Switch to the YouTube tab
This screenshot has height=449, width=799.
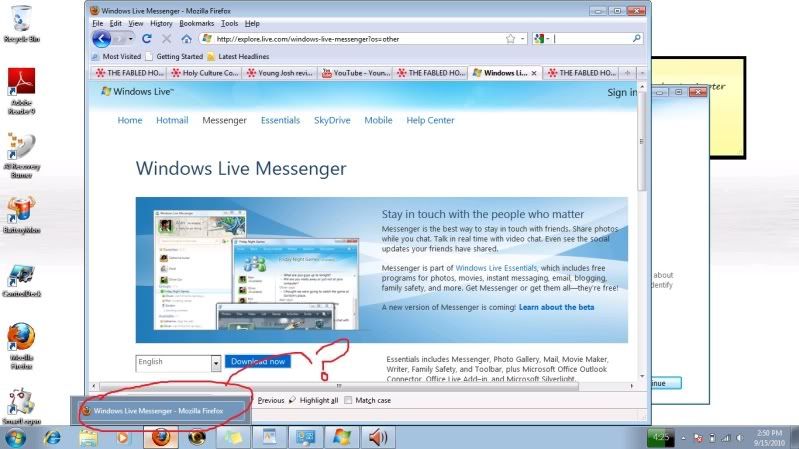(x=356, y=73)
